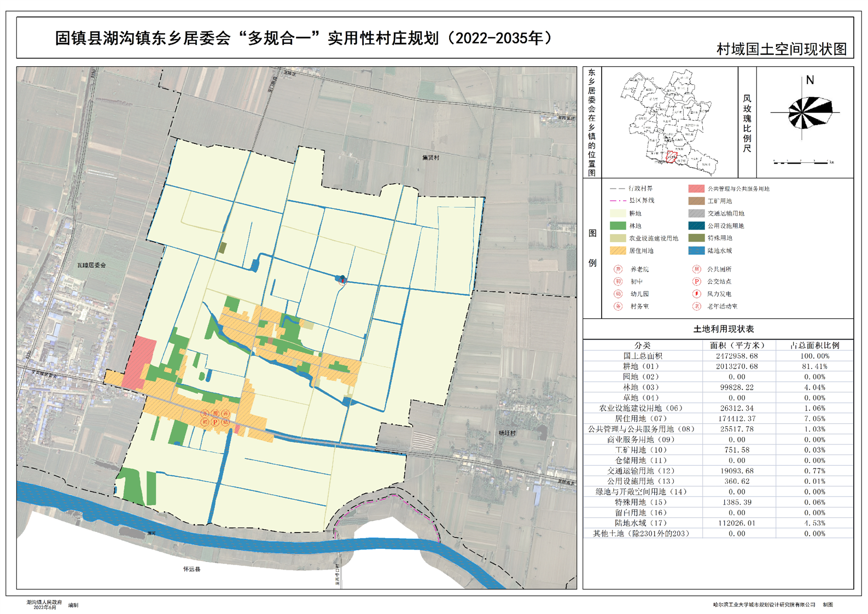The image size is (868, 614).
Task: Click the 老年活动室 senior activity room legend icon
Action: click(x=696, y=306)
